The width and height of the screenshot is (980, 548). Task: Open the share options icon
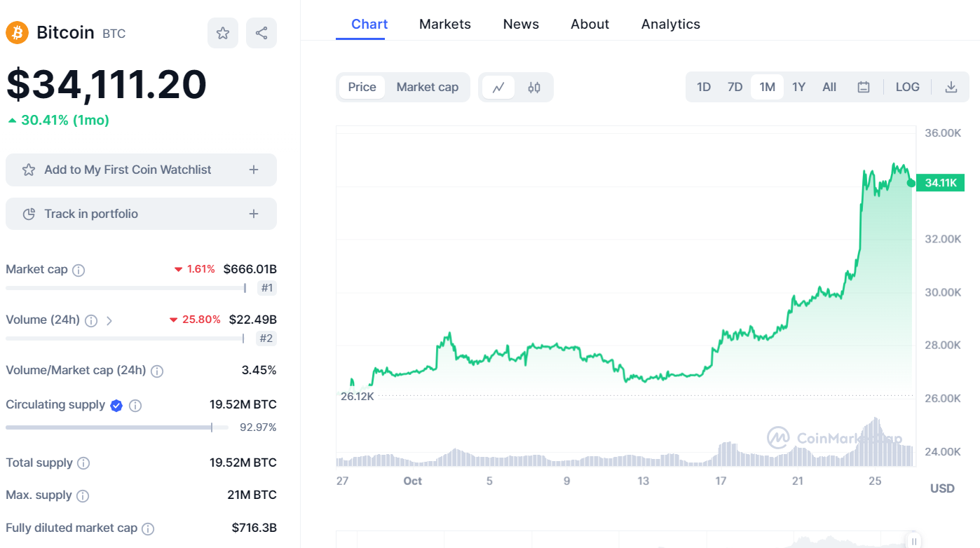[x=261, y=33]
